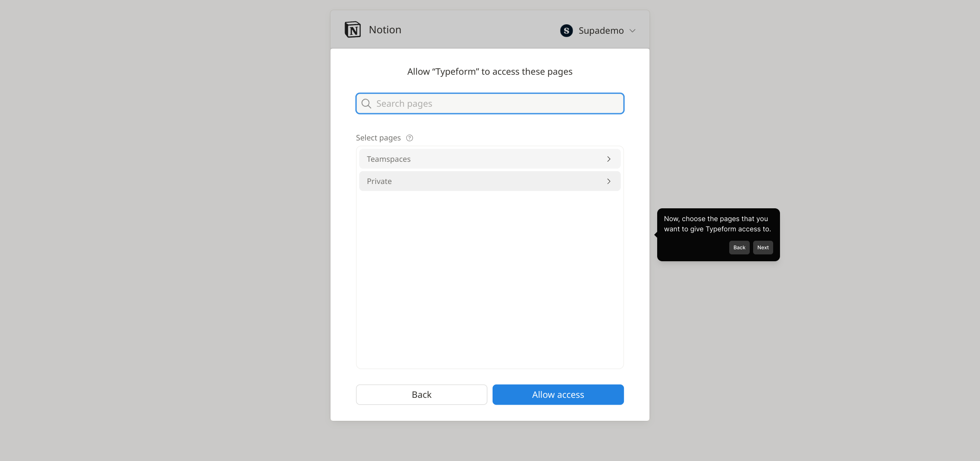980x461 pixels.
Task: Expand the Private chevron arrow
Action: click(x=609, y=181)
